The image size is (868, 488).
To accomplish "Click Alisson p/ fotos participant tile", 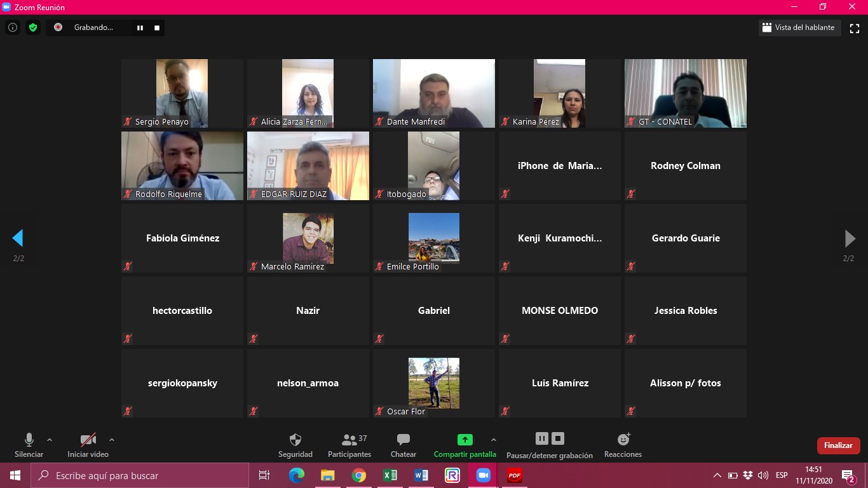I will click(x=686, y=383).
